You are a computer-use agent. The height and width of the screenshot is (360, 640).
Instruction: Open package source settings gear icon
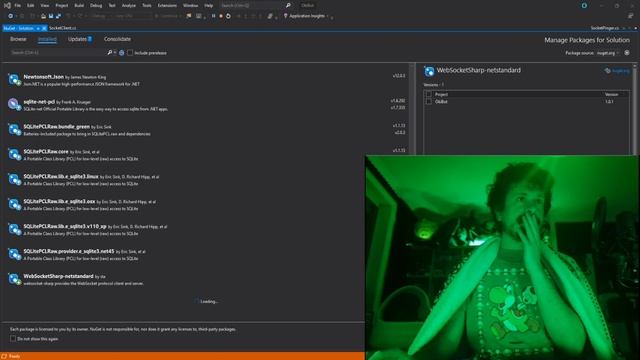(627, 53)
